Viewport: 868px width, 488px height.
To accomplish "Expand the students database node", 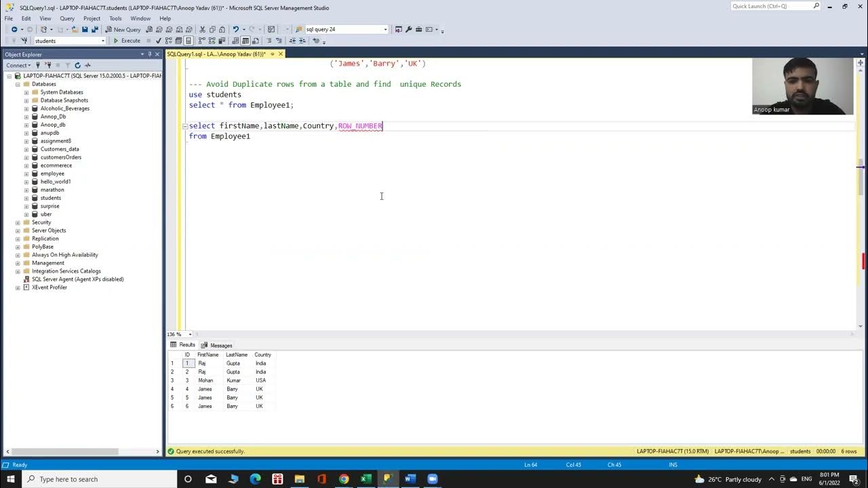I will 26,198.
